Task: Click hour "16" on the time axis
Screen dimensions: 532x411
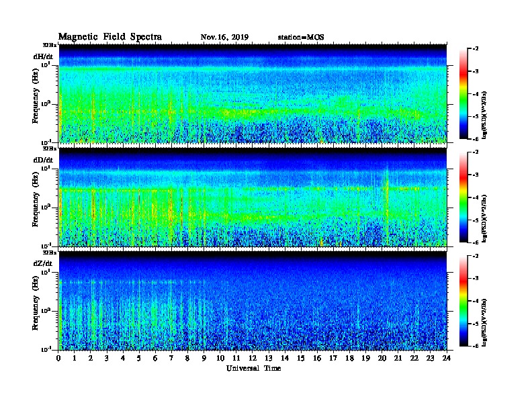Action: (317, 359)
